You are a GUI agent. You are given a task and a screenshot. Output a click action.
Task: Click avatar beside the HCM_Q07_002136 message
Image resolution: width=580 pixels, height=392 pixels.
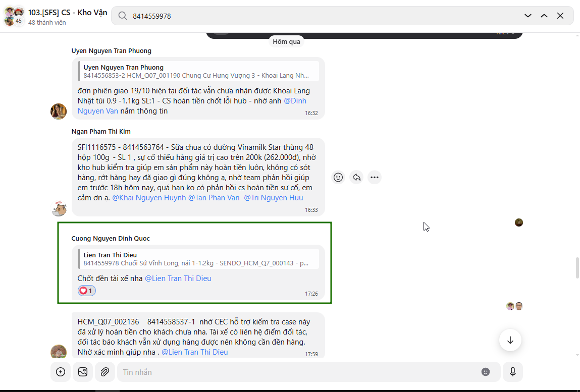[x=59, y=351]
